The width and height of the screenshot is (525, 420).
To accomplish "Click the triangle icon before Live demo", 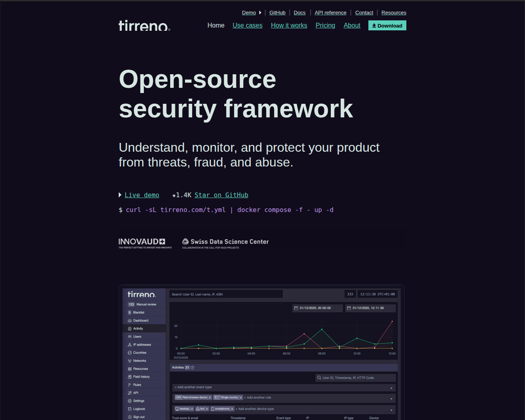I will pyautogui.click(x=120, y=195).
